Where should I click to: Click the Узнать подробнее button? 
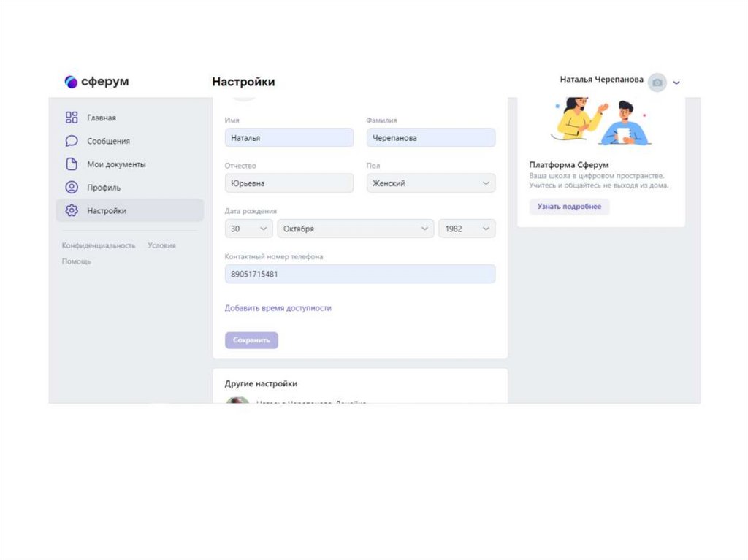569,207
